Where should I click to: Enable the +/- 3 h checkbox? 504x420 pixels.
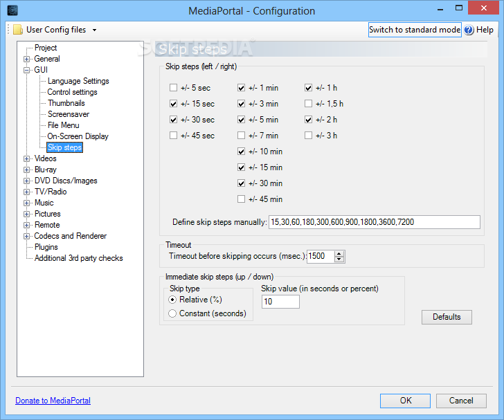click(x=308, y=136)
